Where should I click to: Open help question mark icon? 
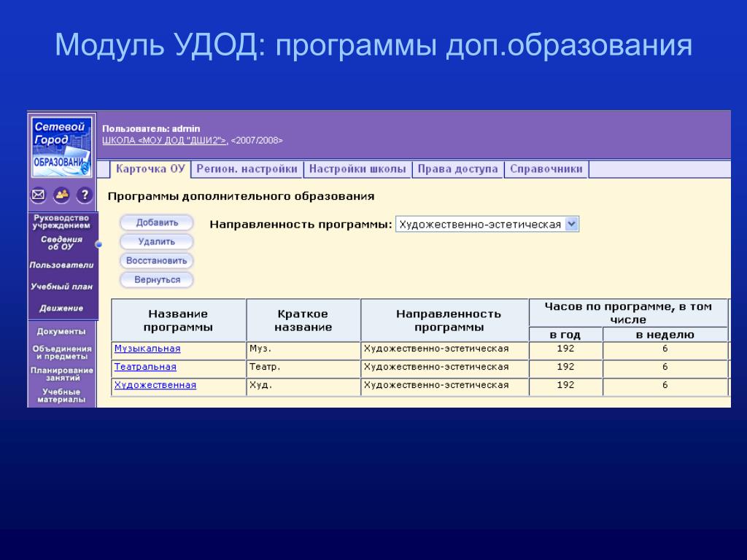tap(85, 195)
